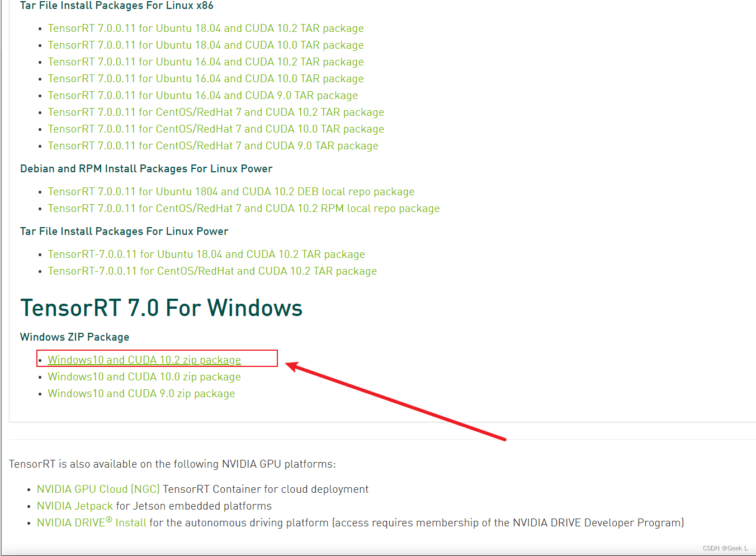Open Linux Power Ubuntu 18.04 CUDA 10.2 TAR package
The image size is (756, 556).
(x=206, y=255)
